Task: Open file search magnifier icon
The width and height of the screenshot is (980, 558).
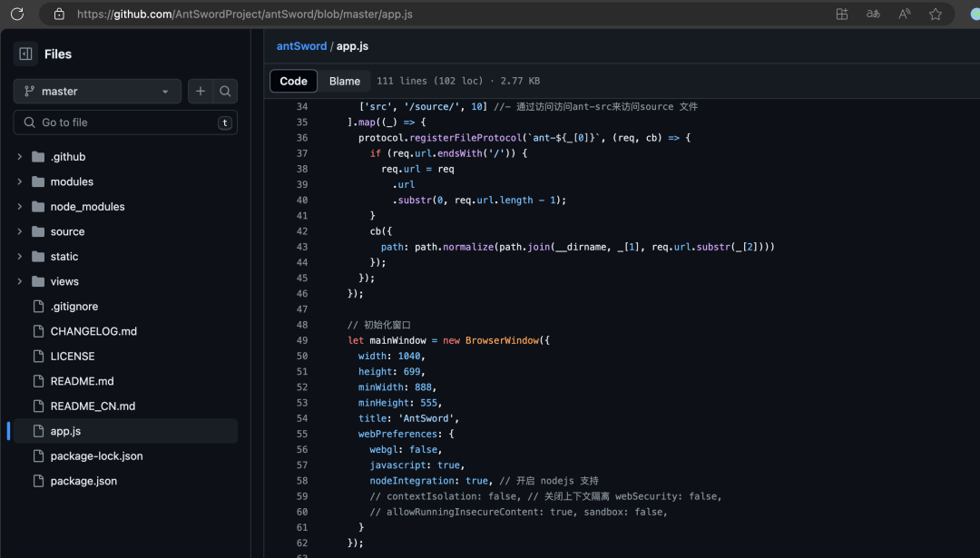Action: (x=225, y=92)
